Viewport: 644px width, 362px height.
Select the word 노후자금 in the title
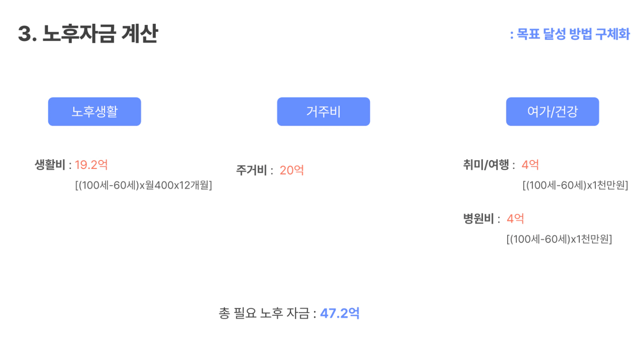point(79,34)
